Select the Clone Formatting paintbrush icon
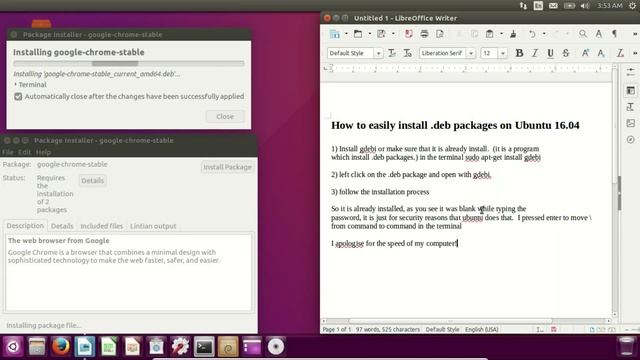Screen dimensions: 640x360 coord(513,34)
